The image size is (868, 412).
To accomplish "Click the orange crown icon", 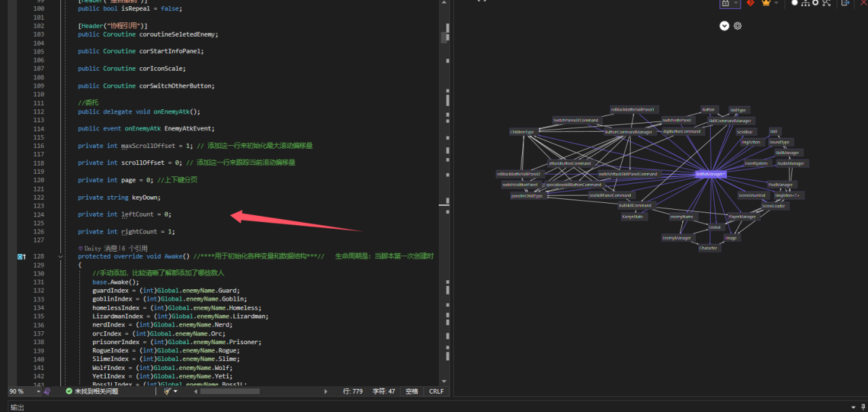I will 767,3.
